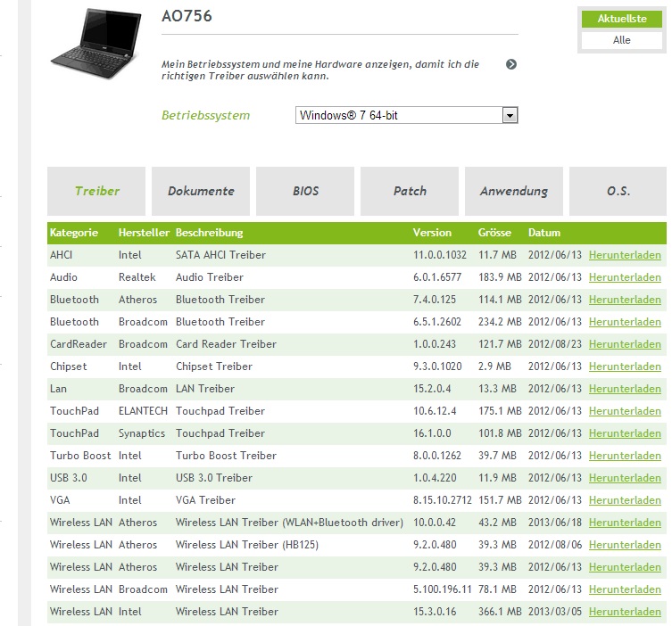Click the CardReader category cell
672x626 pixels.
click(x=78, y=344)
